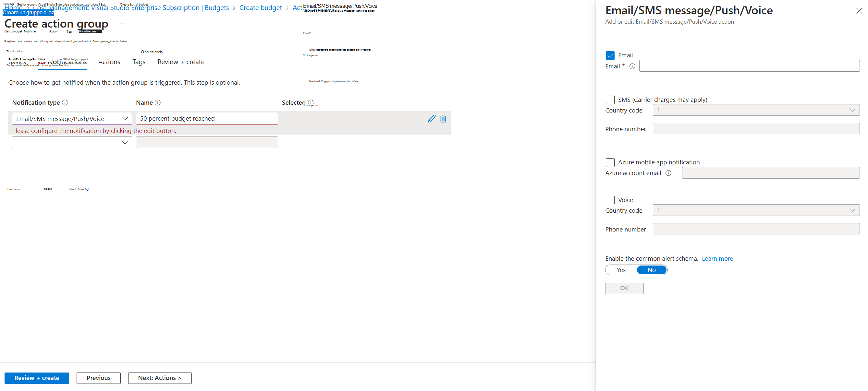Click the info icon beside Name column
The width and height of the screenshot is (868, 391).
click(x=158, y=102)
